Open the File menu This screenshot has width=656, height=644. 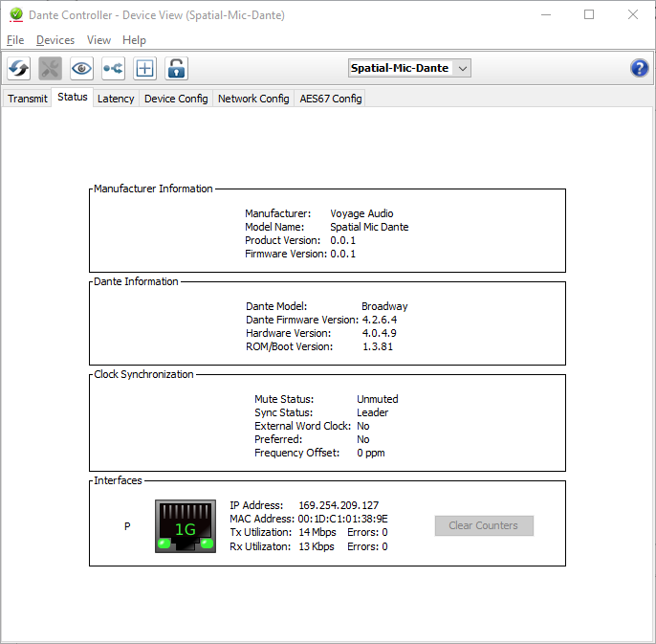[15, 40]
